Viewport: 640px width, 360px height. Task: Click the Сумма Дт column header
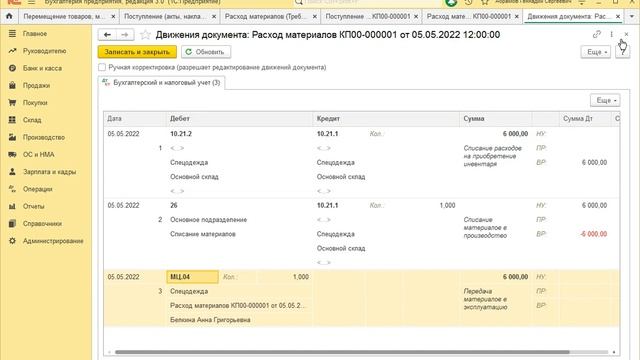[585, 118]
